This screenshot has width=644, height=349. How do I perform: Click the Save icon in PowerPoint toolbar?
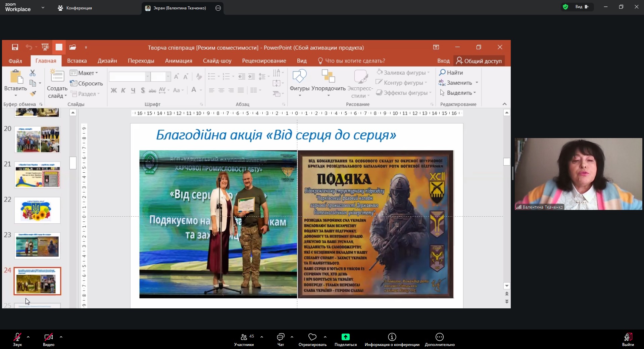[15, 47]
